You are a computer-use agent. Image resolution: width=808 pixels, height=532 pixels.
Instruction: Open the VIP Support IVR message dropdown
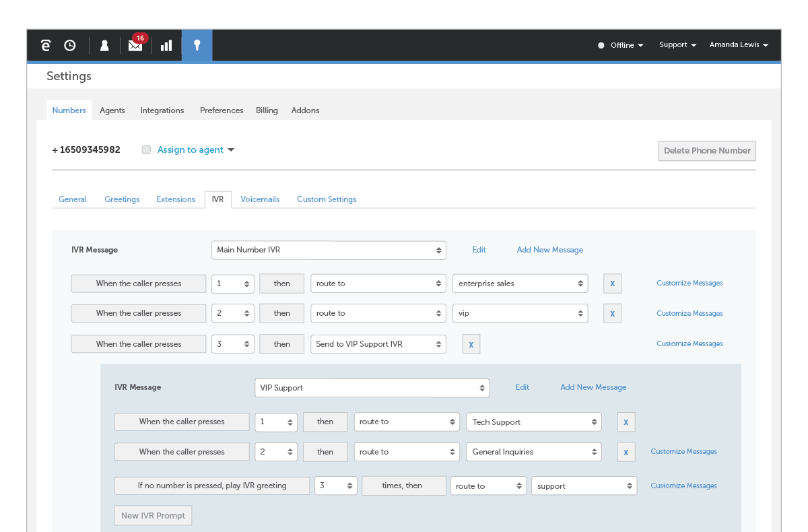tap(372, 388)
